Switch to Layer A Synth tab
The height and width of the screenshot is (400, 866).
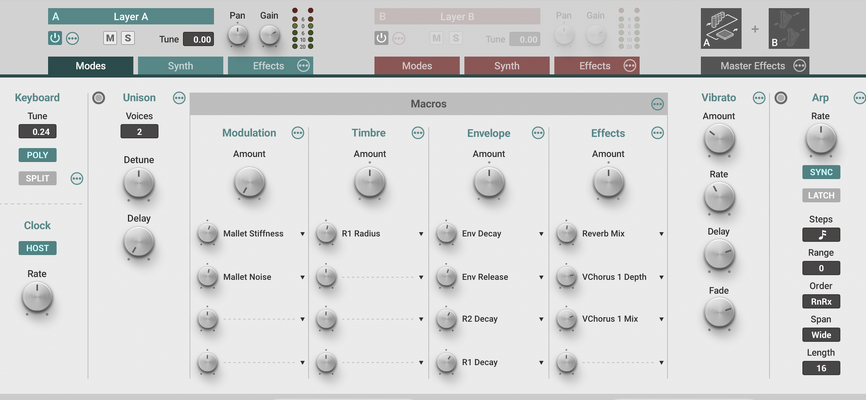tap(180, 66)
